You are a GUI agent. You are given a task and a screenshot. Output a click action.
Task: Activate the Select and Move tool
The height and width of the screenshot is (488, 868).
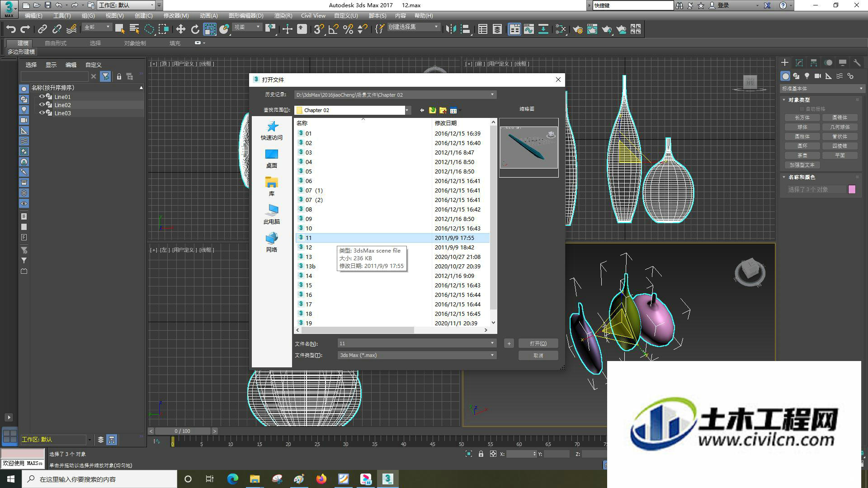[181, 29]
